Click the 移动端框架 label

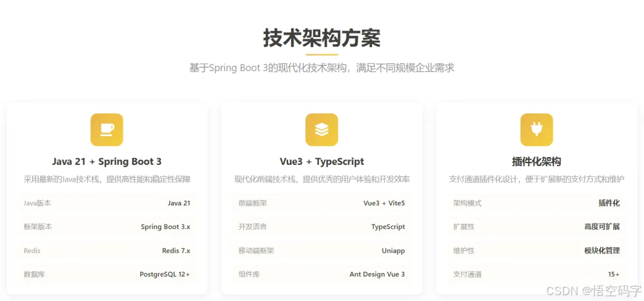point(256,250)
